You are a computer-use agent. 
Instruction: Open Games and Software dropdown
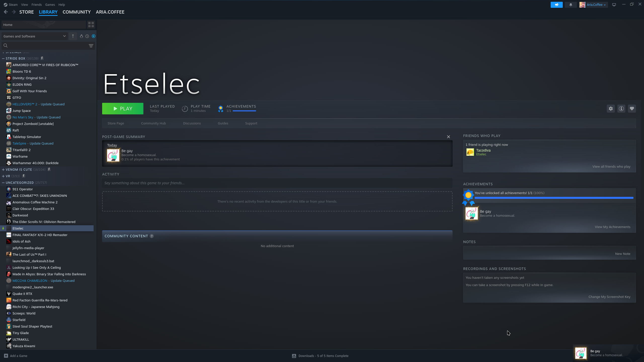(34, 36)
